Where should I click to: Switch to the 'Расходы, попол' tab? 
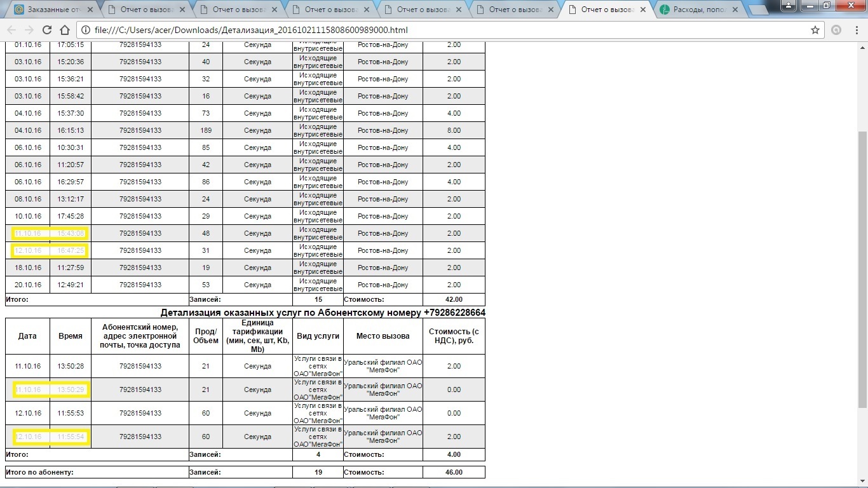pos(698,10)
